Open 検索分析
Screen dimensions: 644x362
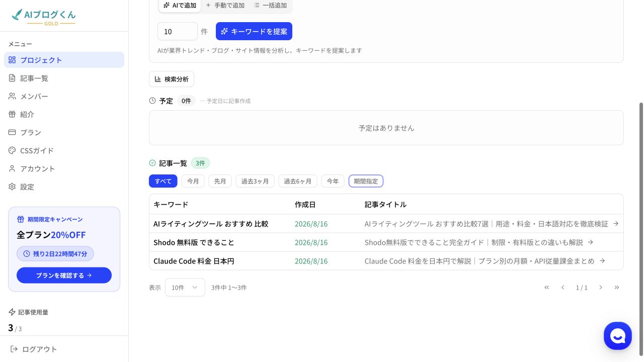click(x=172, y=79)
